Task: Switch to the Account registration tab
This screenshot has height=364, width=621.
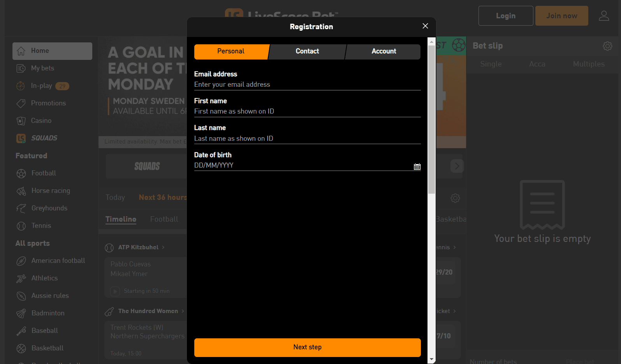Action: coord(384,51)
